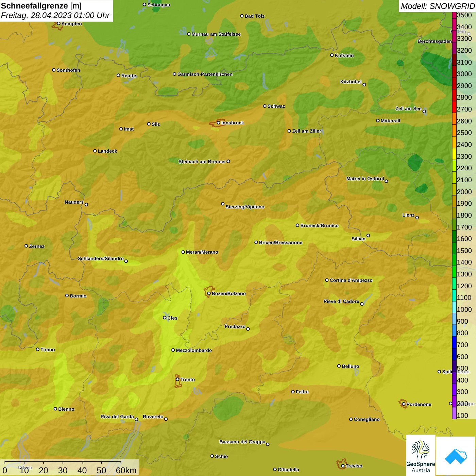Click the Kempten city marker
The image size is (476, 476).
[58, 23]
